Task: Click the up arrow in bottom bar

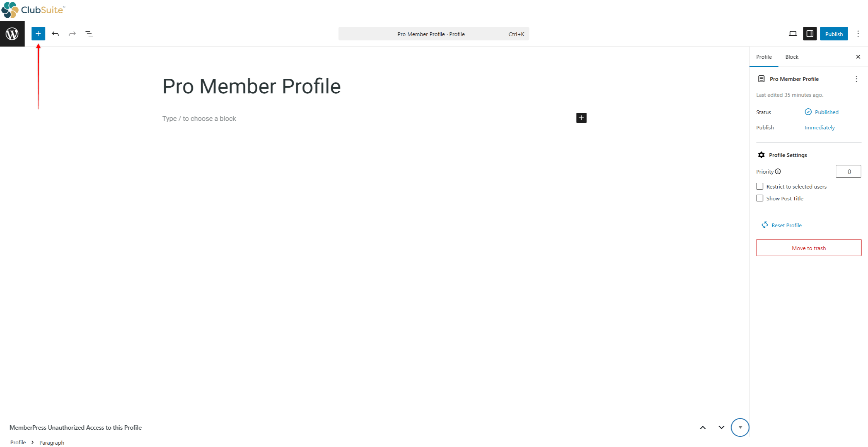Action: tap(702, 427)
